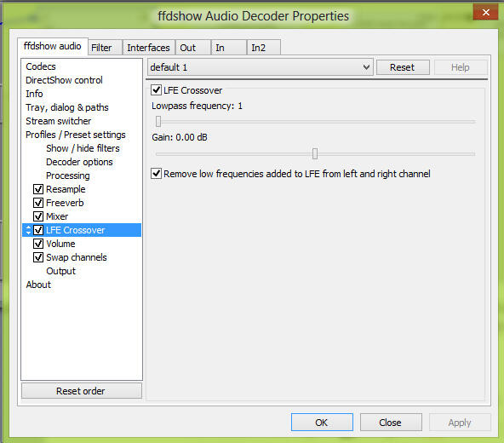Open the About page
This screenshot has width=504, height=443.
(x=38, y=285)
